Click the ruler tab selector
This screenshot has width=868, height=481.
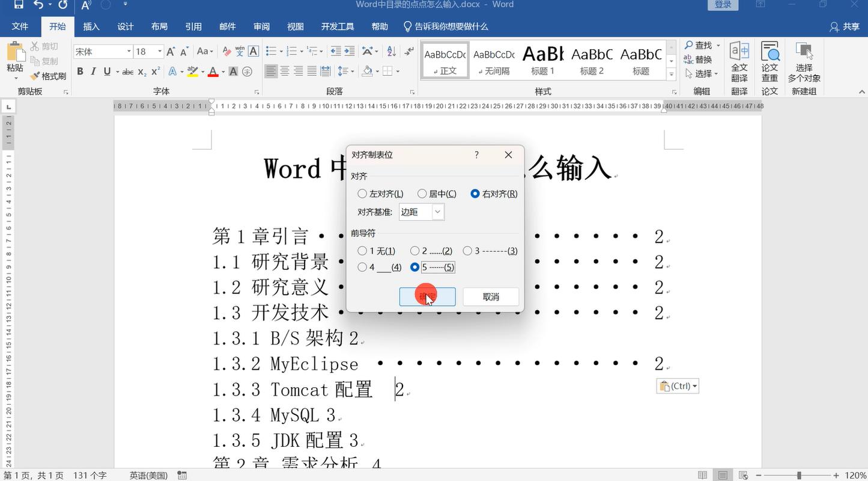click(8, 107)
